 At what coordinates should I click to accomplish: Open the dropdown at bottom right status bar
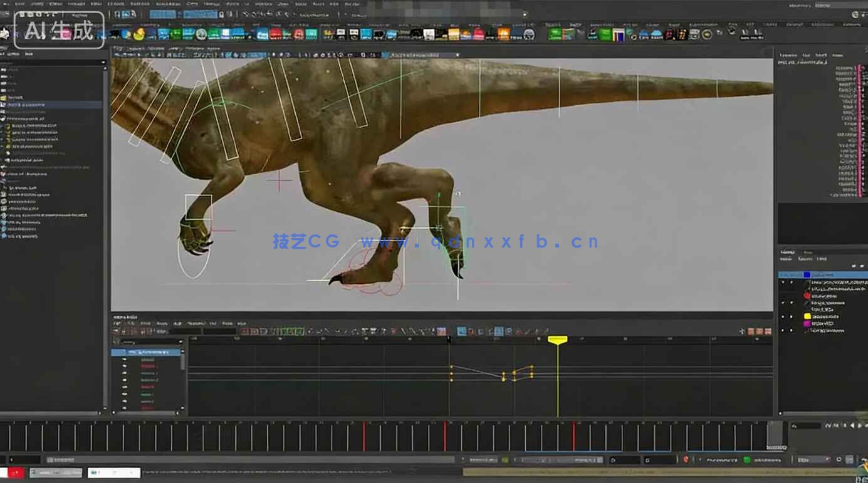coord(813,460)
